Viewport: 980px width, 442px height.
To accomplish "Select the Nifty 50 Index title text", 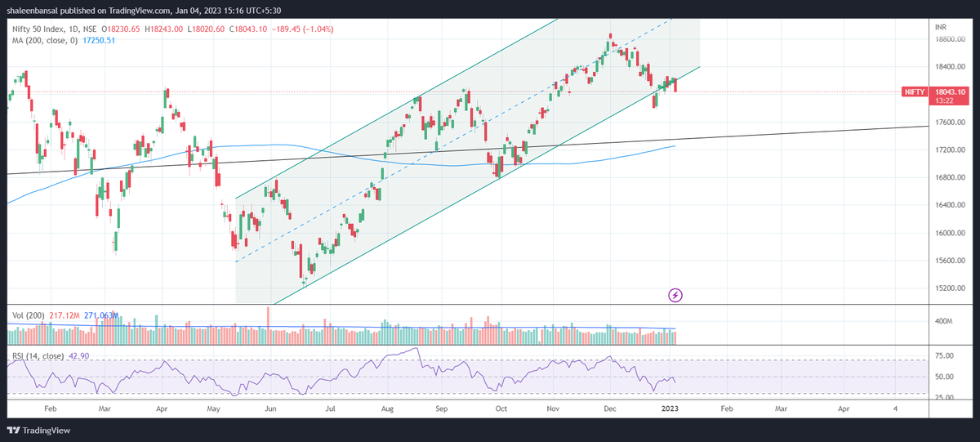I will pos(38,29).
